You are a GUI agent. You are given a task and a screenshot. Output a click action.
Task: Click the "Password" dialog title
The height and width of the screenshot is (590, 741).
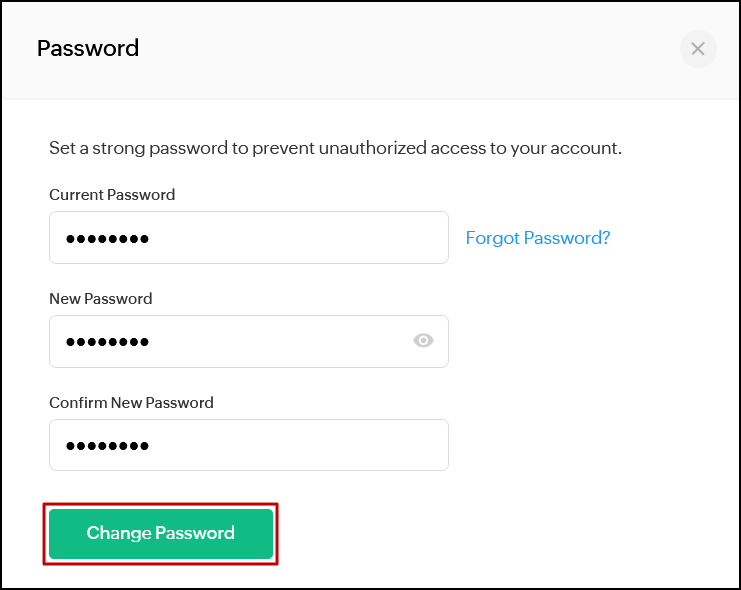[88, 48]
